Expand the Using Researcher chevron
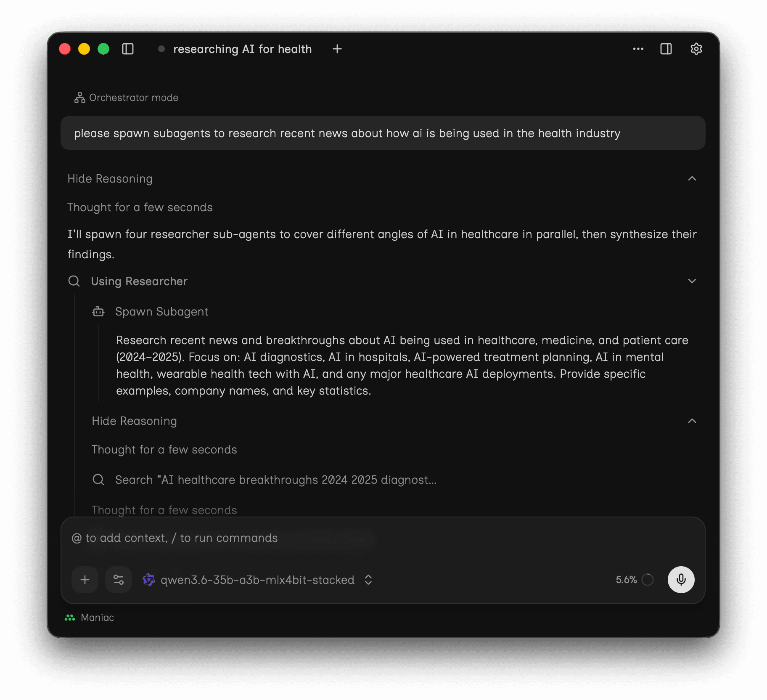Screen dimensions: 767x700 coord(692,281)
